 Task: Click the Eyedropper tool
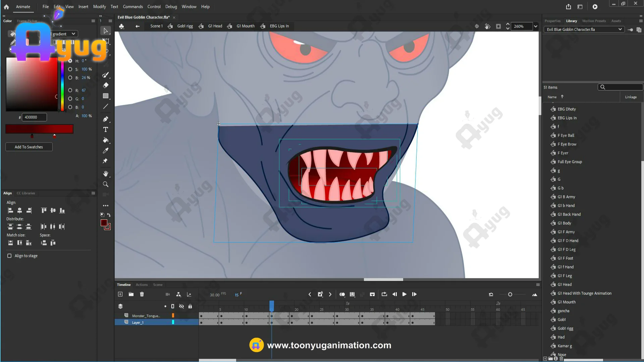[106, 150]
